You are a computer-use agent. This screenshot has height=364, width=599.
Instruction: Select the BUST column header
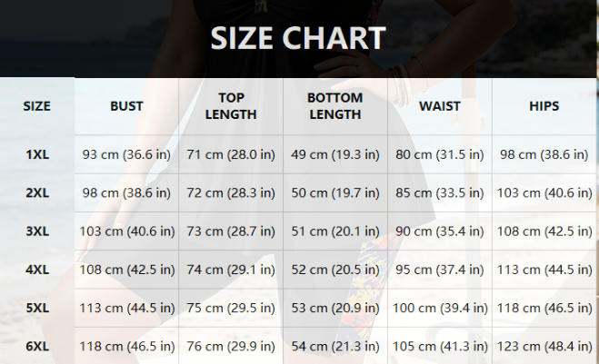[x=126, y=106]
